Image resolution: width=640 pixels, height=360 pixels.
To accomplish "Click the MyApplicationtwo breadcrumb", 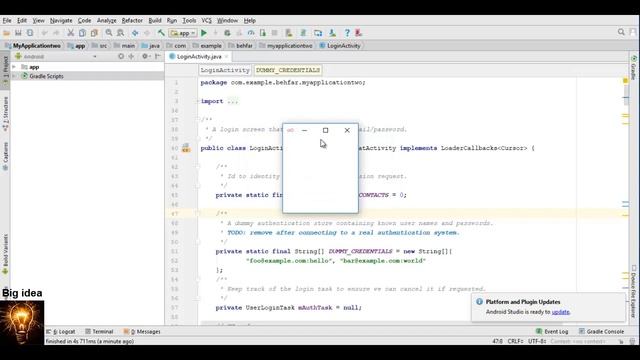I will pyautogui.click(x=33, y=46).
